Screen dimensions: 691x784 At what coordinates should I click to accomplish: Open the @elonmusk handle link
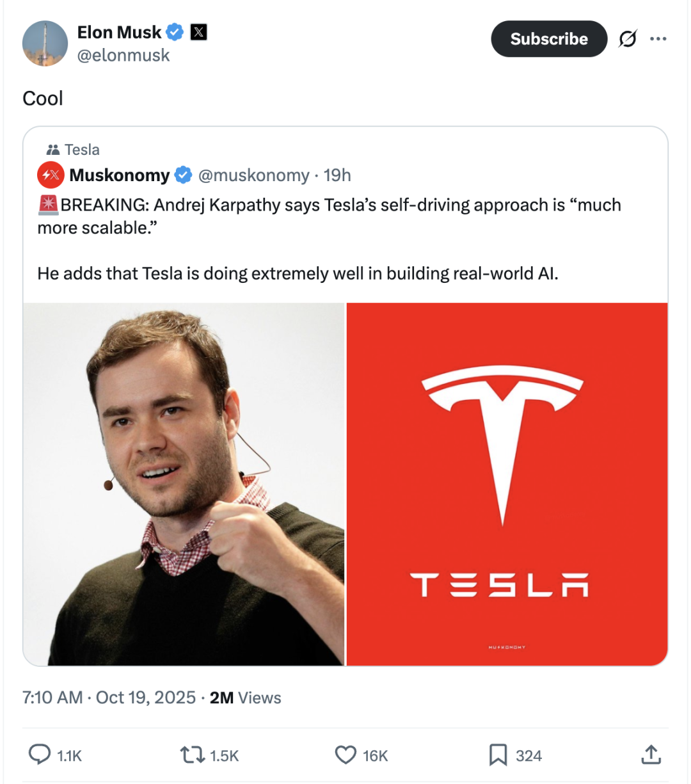123,56
